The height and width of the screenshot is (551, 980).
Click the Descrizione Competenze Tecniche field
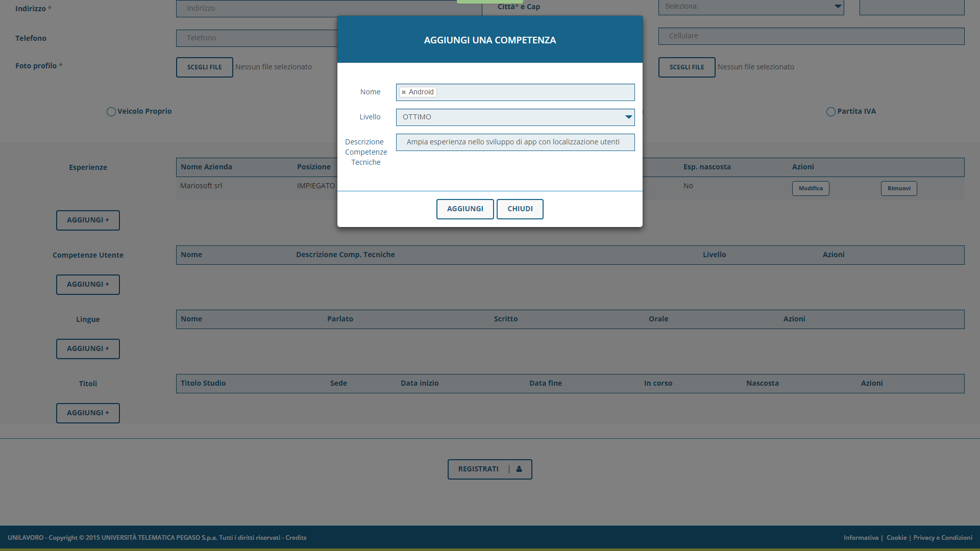pyautogui.click(x=515, y=142)
